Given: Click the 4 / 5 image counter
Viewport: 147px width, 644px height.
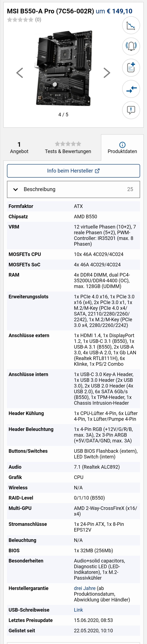Looking at the screenshot, I should tap(63, 115).
